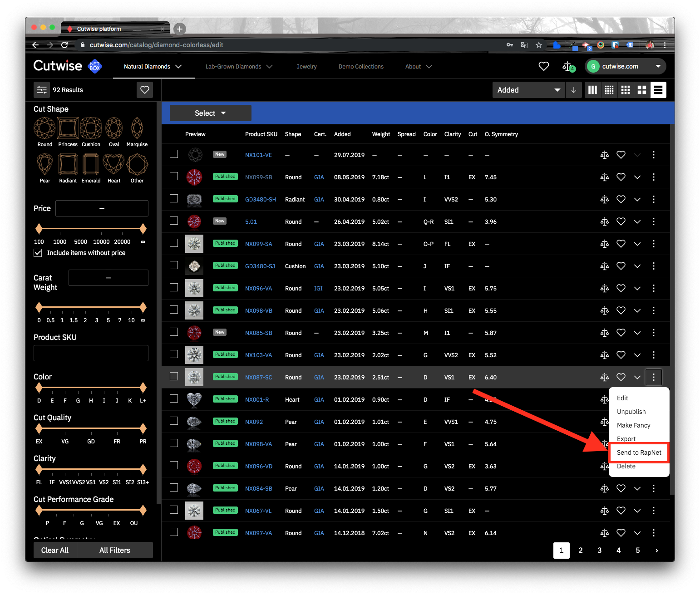Expand the cutwise.com account menu
700x595 pixels.
tap(625, 66)
